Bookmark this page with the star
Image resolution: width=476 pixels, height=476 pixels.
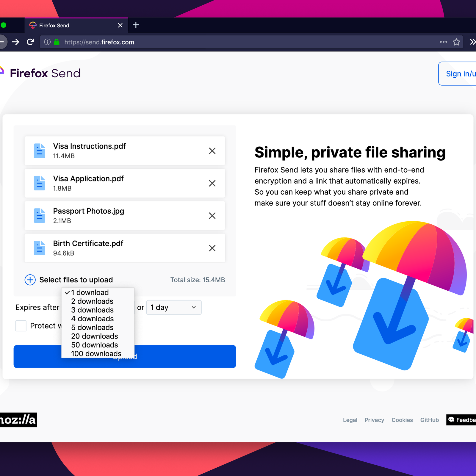tap(456, 42)
